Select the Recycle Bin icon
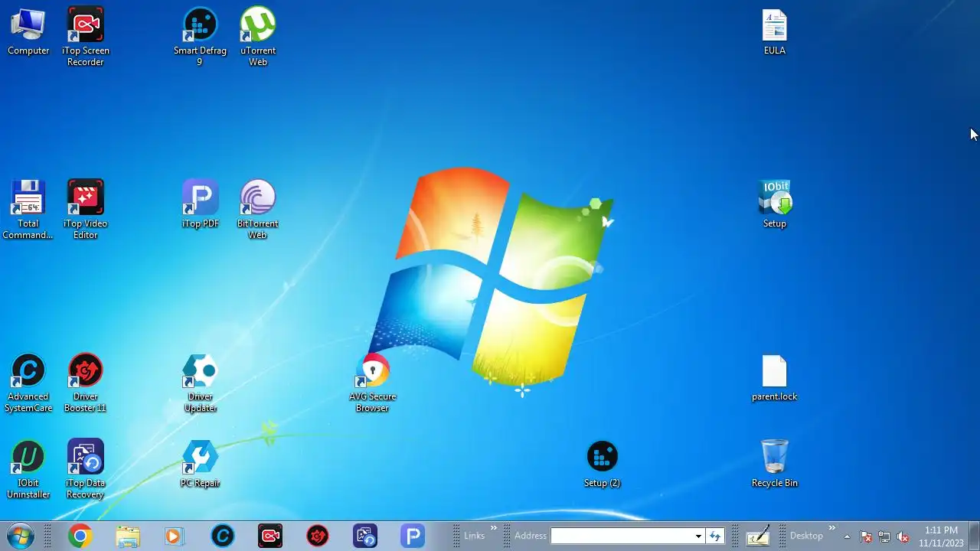The image size is (980, 551). (x=775, y=465)
